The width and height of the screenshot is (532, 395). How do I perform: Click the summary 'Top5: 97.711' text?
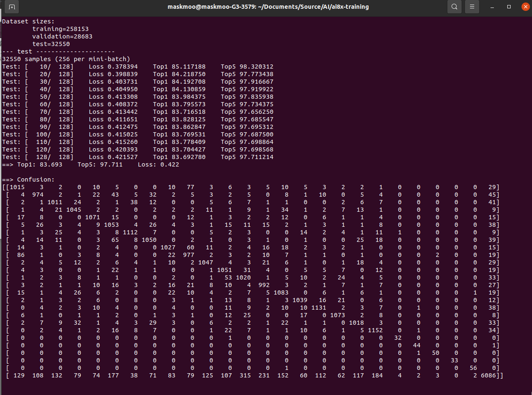(100, 164)
